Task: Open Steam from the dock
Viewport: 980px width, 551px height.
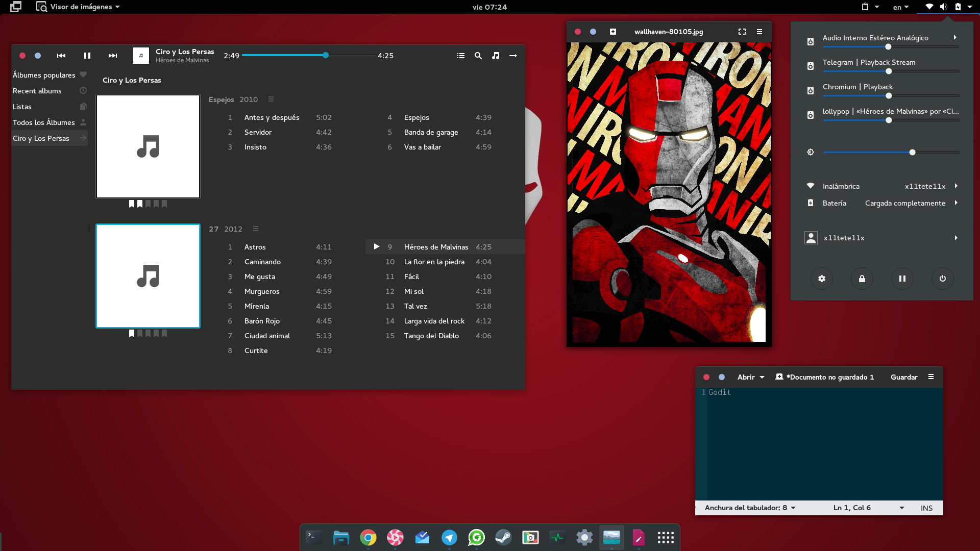Action: click(503, 537)
